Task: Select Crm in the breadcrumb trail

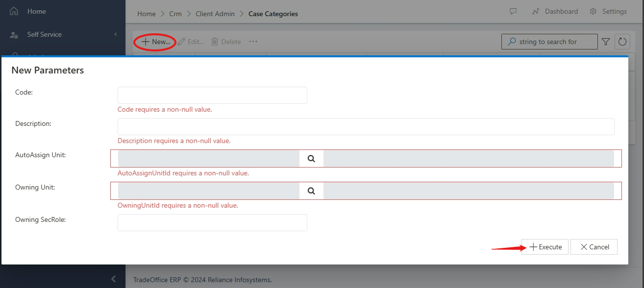Action: [175, 14]
